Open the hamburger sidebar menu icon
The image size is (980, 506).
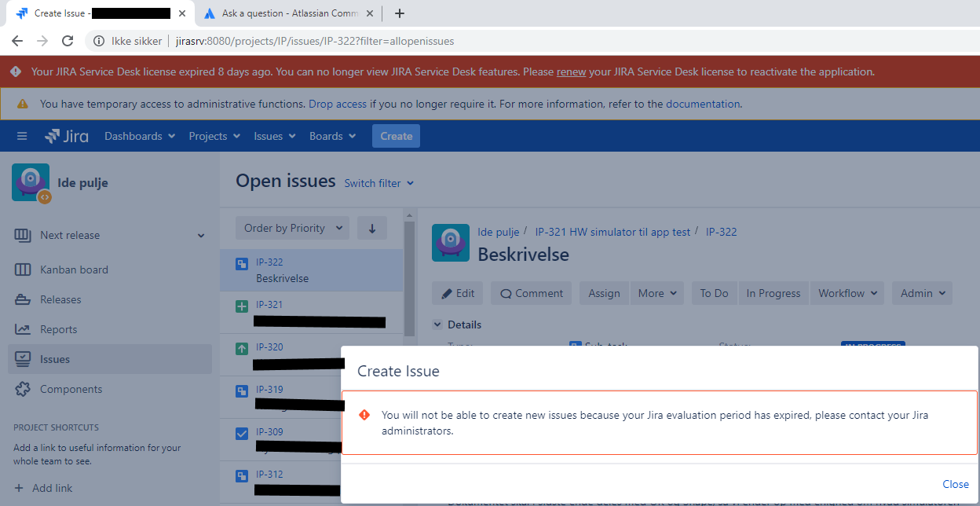click(x=22, y=136)
